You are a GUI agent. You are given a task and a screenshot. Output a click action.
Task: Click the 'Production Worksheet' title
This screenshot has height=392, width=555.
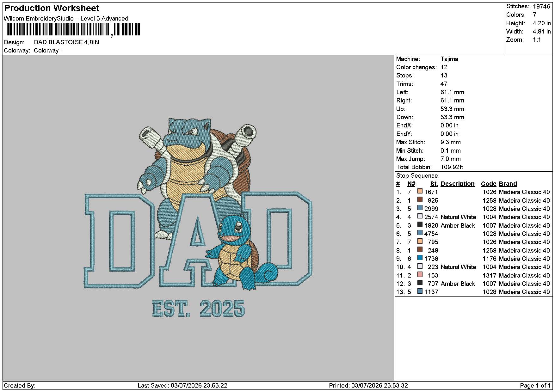(x=52, y=8)
